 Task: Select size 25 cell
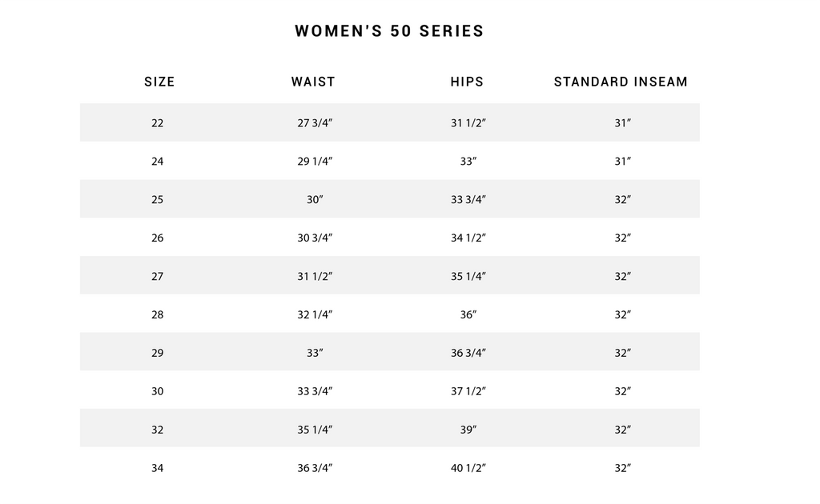click(158, 199)
